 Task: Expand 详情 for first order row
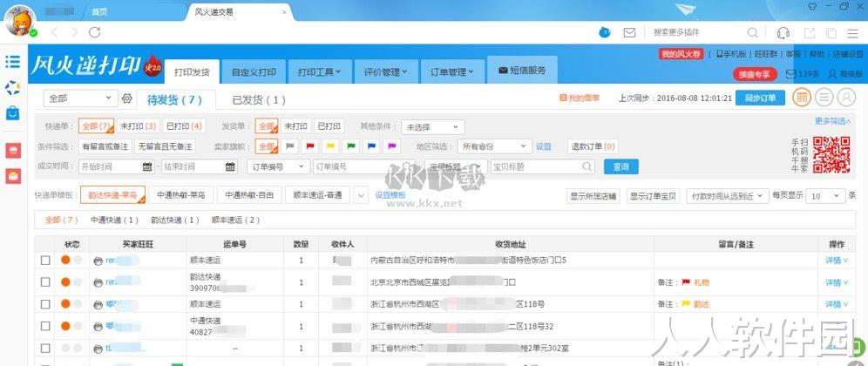836,260
